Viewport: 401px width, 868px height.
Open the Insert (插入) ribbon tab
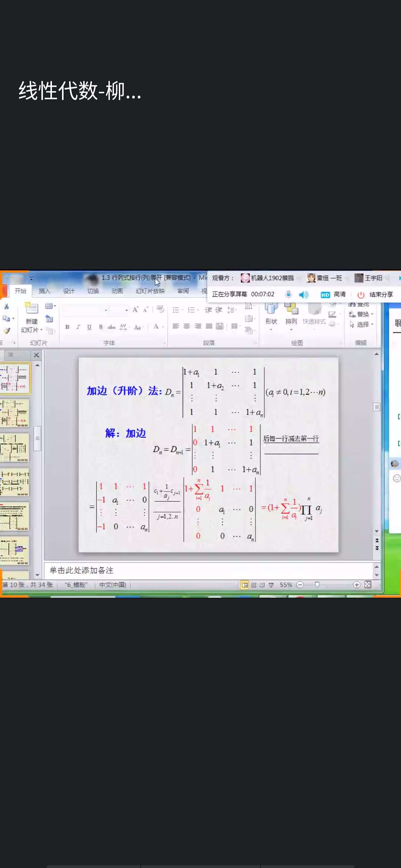[45, 291]
